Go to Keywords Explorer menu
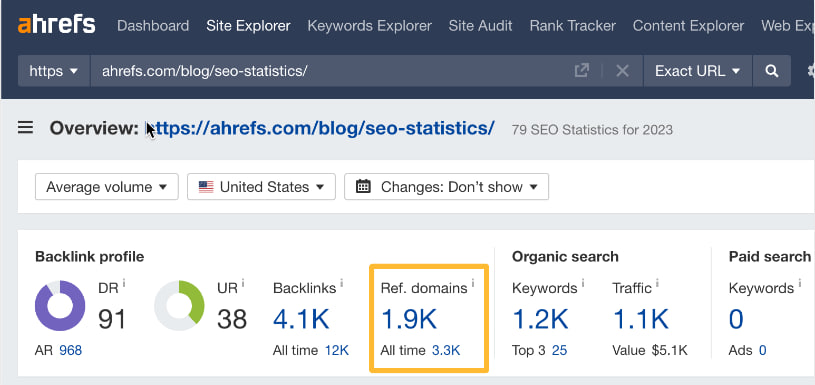Viewport: 815px width, 385px height. point(370,25)
